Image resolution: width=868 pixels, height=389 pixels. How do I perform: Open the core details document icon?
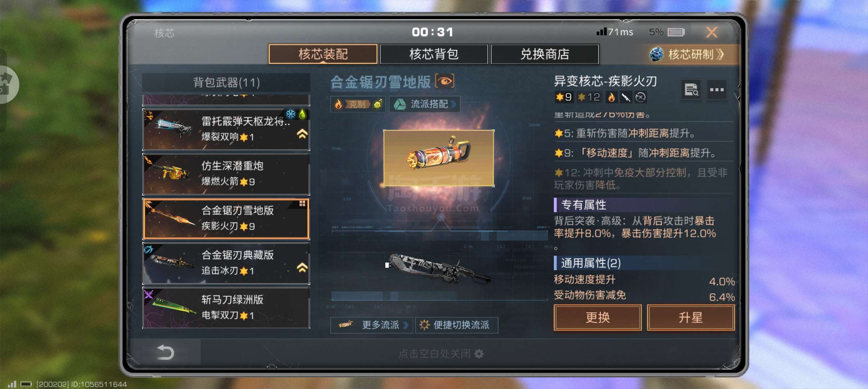(691, 90)
